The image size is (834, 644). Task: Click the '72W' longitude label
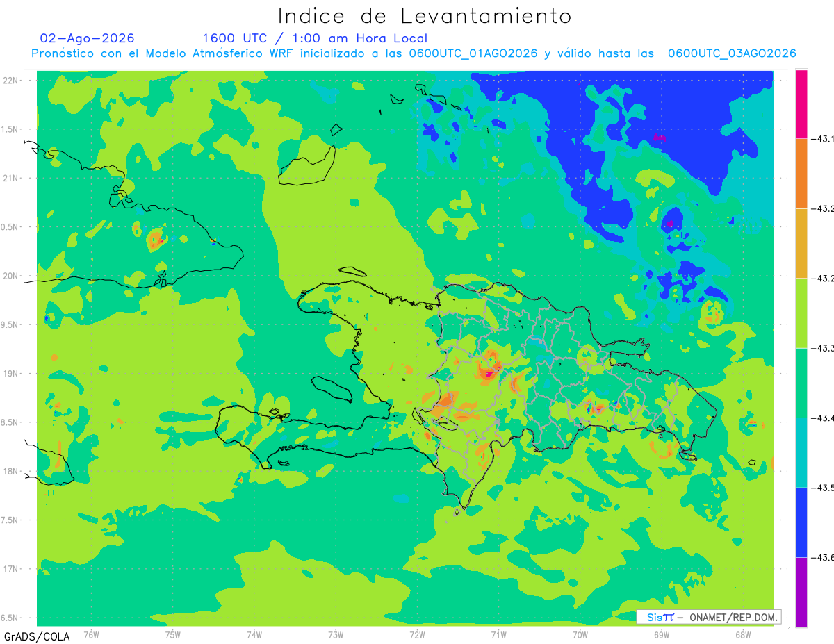(417, 634)
